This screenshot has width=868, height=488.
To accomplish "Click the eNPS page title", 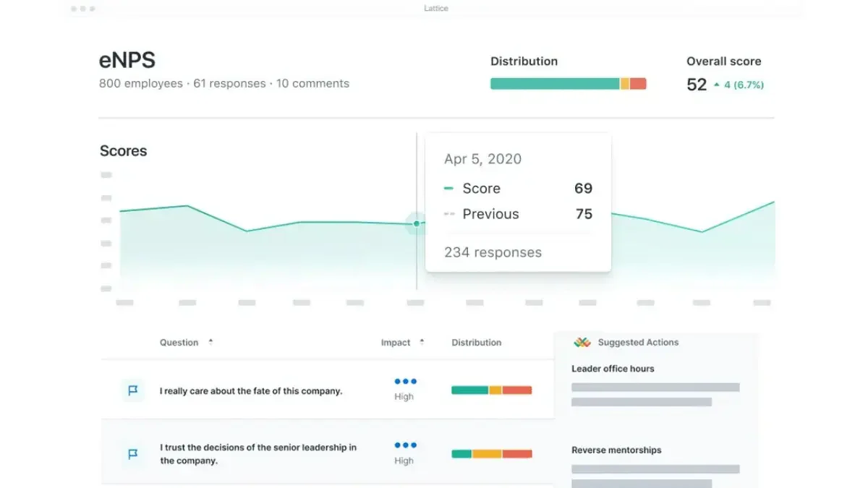I will (127, 60).
